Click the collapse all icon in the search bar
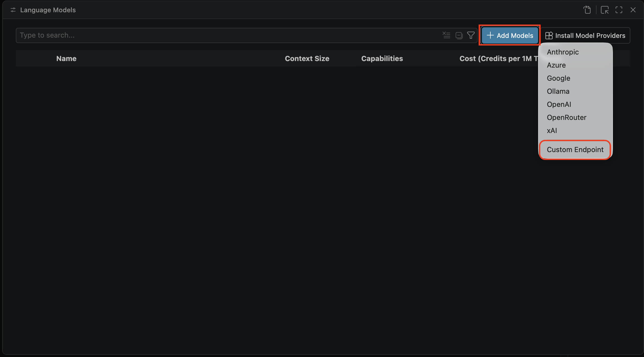The width and height of the screenshot is (644, 357). (x=459, y=35)
